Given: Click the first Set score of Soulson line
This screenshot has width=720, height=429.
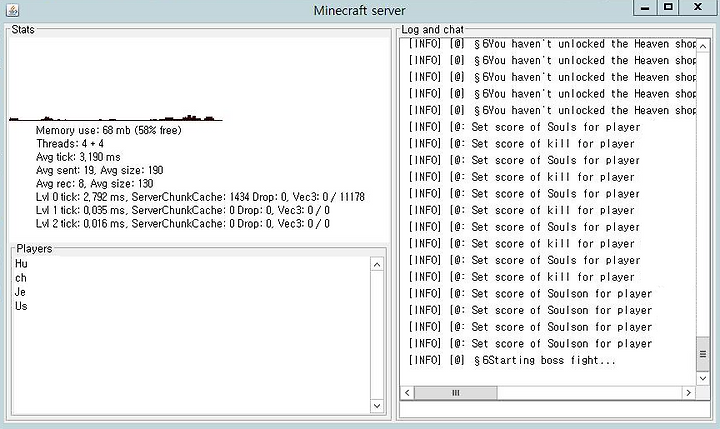Looking at the screenshot, I should [x=530, y=294].
